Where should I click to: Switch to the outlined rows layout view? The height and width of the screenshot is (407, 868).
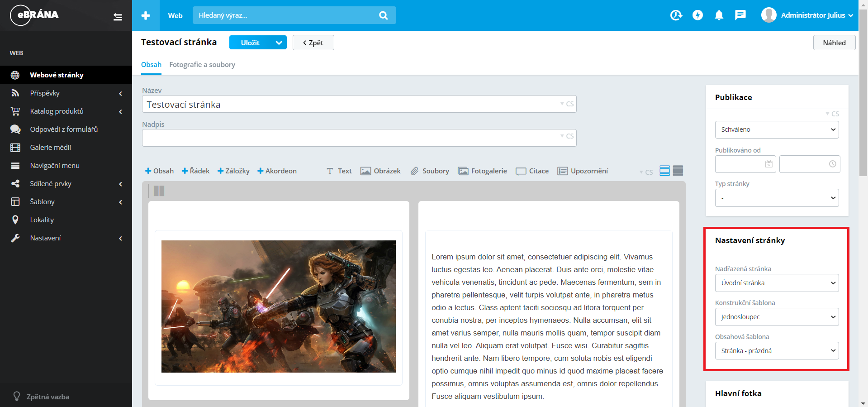(x=664, y=171)
